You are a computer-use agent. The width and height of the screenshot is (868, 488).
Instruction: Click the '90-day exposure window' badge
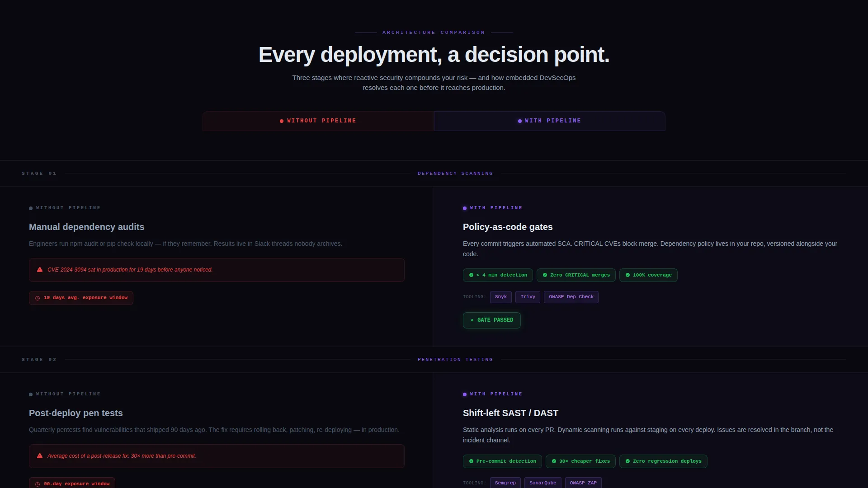(x=72, y=483)
